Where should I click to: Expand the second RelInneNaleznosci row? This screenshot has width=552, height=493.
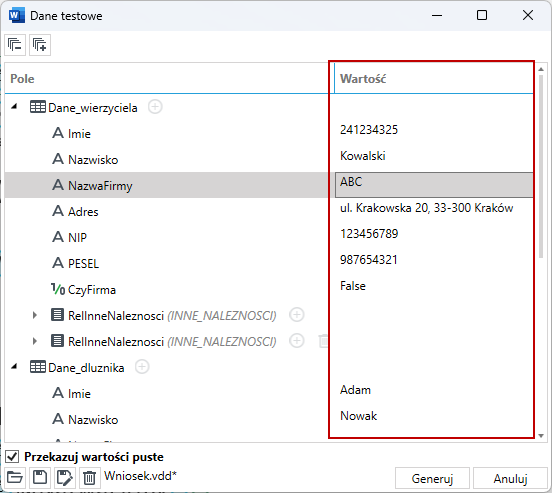coord(34,341)
